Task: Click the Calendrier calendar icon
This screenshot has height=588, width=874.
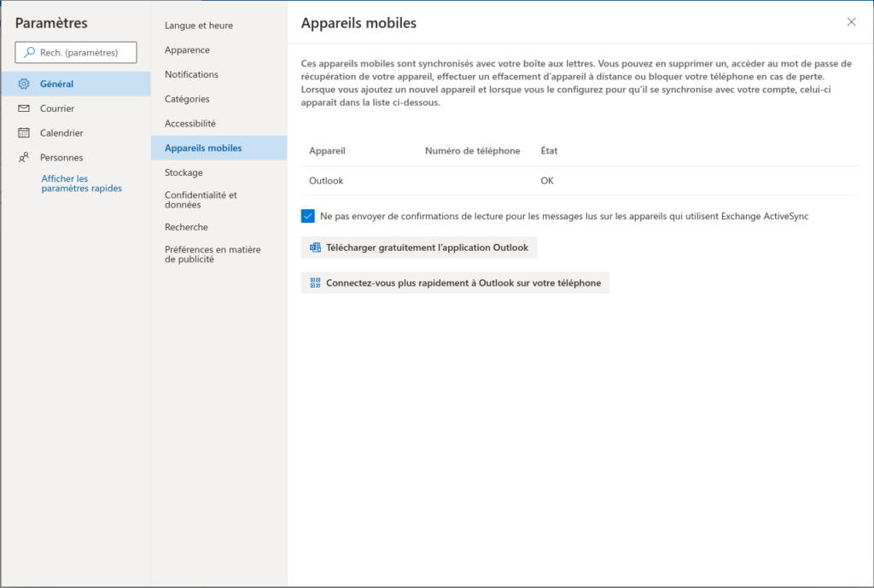Action: click(24, 132)
